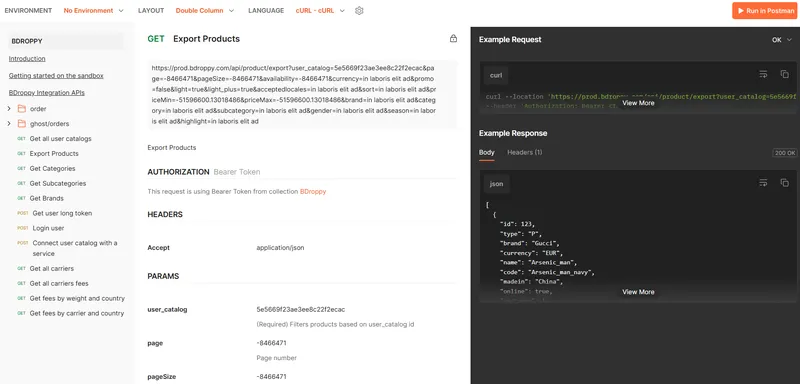
Task: Select Export Products in the sidebar
Action: coord(54,153)
